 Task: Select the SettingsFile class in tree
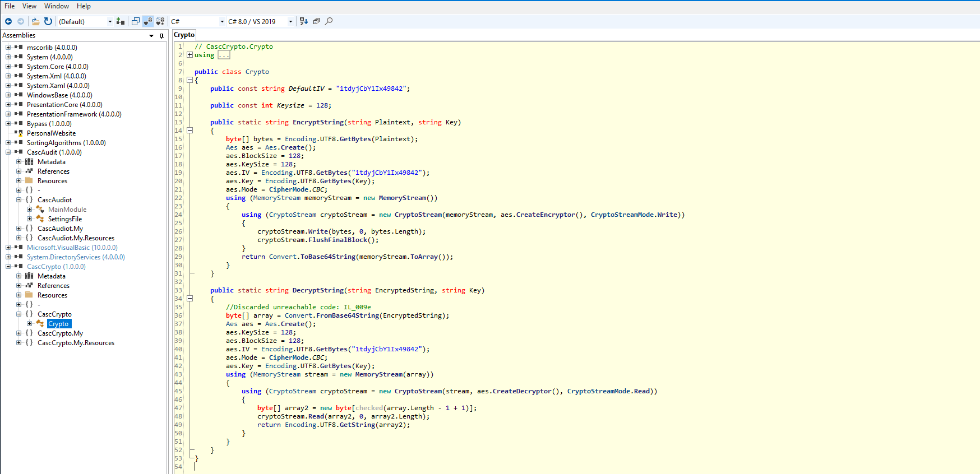pyautogui.click(x=64, y=219)
